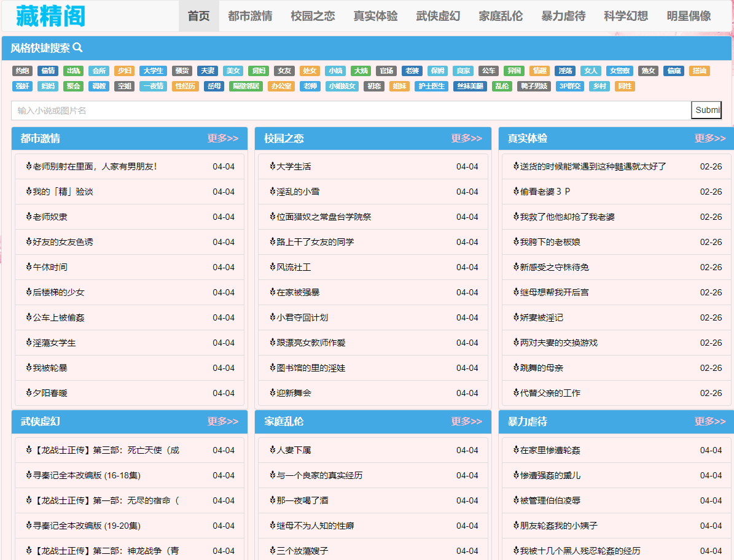Open the story 迎新舞会
Screen dimensions: 734x560
pos(294,393)
